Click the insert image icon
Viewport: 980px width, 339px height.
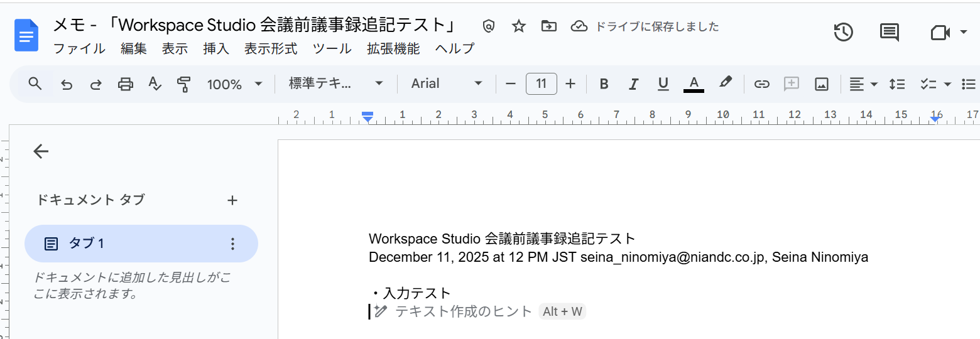tap(821, 84)
